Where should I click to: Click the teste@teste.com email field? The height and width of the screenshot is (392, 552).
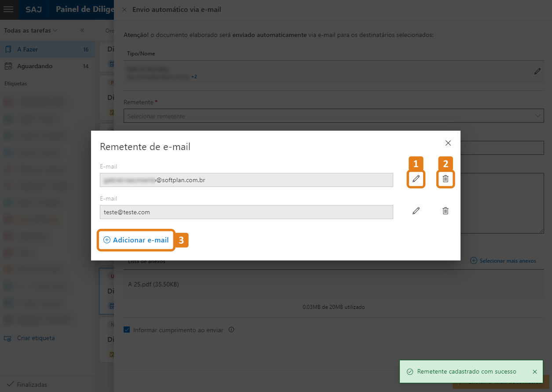pos(246,212)
